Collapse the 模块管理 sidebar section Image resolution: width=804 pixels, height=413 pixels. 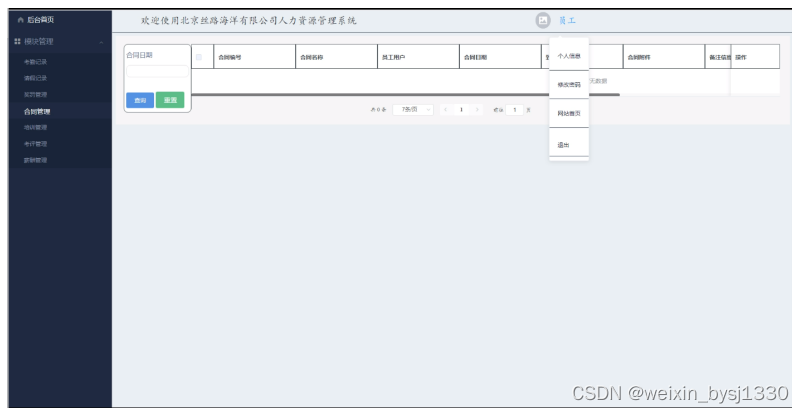point(101,42)
